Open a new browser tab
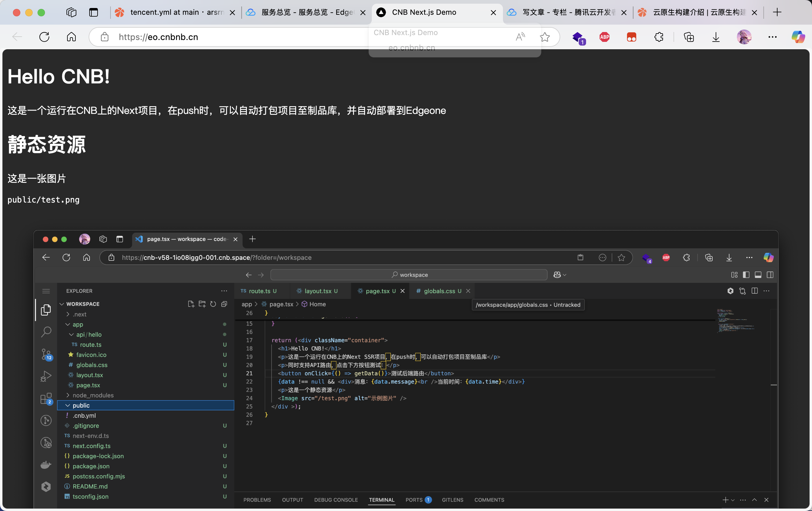The width and height of the screenshot is (812, 511). click(777, 13)
